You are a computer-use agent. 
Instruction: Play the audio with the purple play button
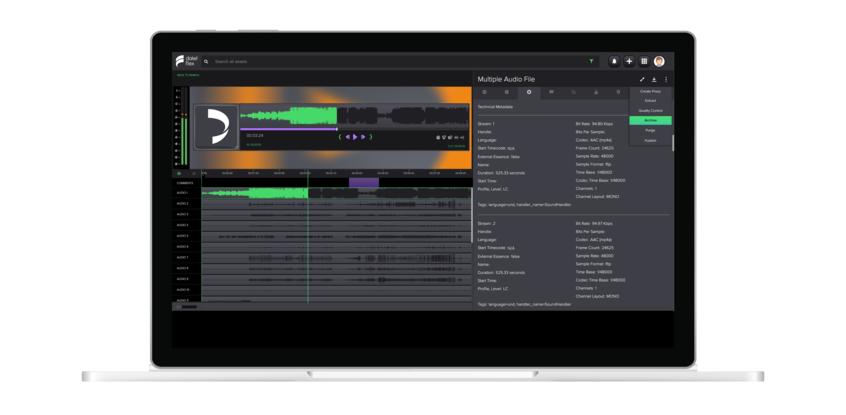pos(354,137)
